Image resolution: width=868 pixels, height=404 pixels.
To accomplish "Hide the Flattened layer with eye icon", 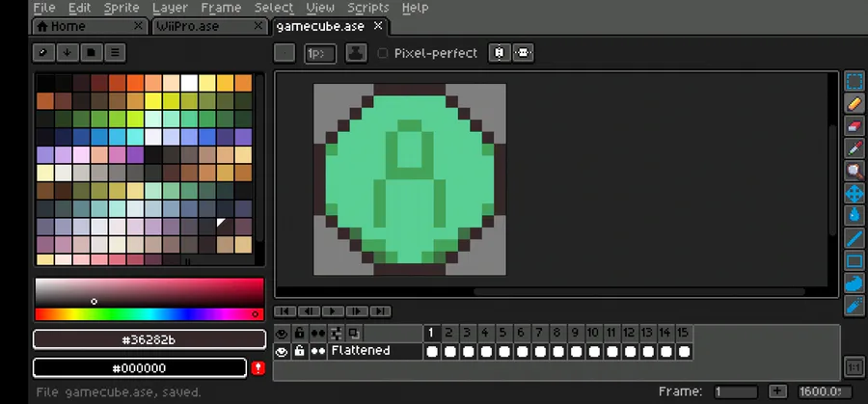I will pyautogui.click(x=282, y=351).
